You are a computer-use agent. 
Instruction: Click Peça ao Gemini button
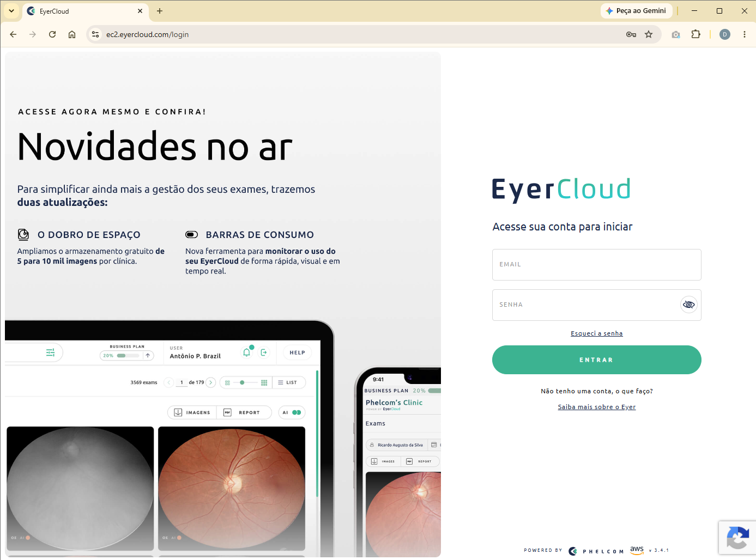pos(637,11)
